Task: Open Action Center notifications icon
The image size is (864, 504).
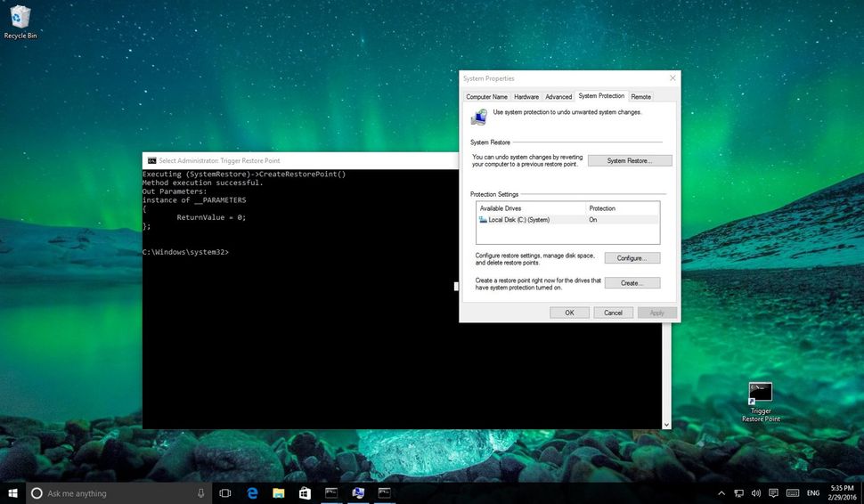Action: 773,493
